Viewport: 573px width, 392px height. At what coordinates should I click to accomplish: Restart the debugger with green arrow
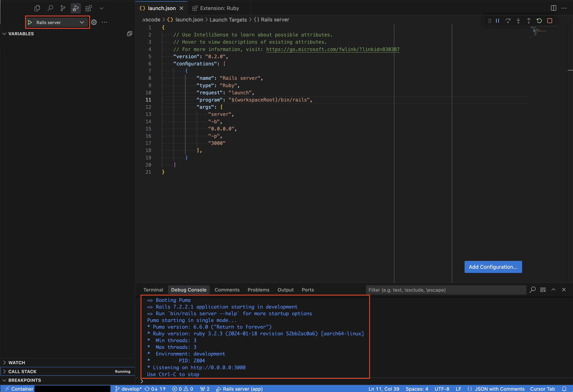click(539, 21)
